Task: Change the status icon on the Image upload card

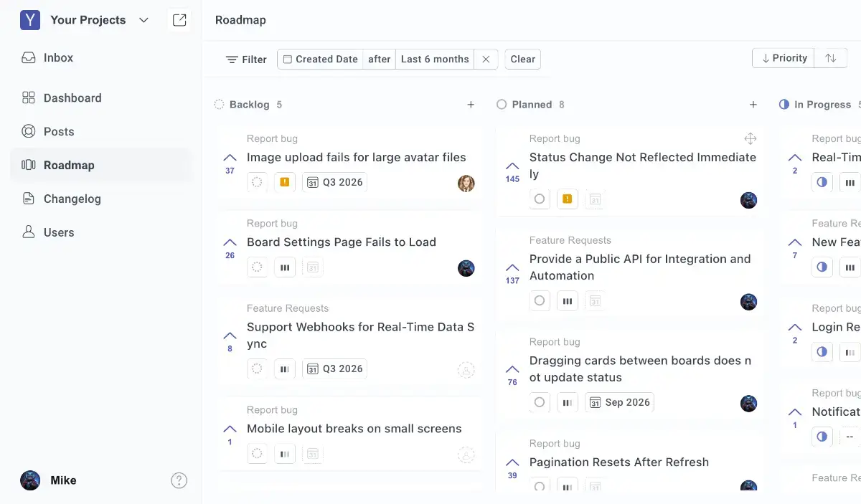Action: [x=257, y=183]
